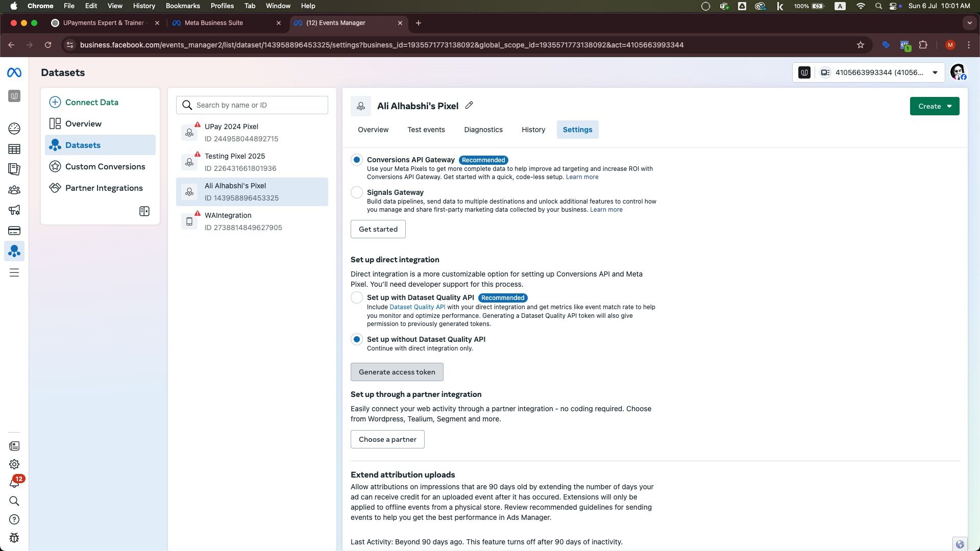Click Generate access token button
The width and height of the screenshot is (980, 551).
point(397,372)
